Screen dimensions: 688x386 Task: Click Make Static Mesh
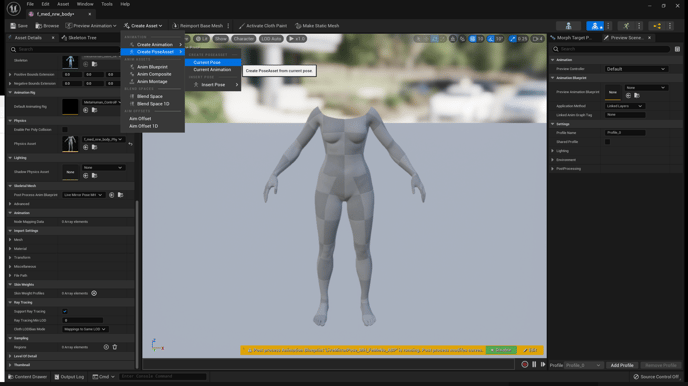point(317,26)
